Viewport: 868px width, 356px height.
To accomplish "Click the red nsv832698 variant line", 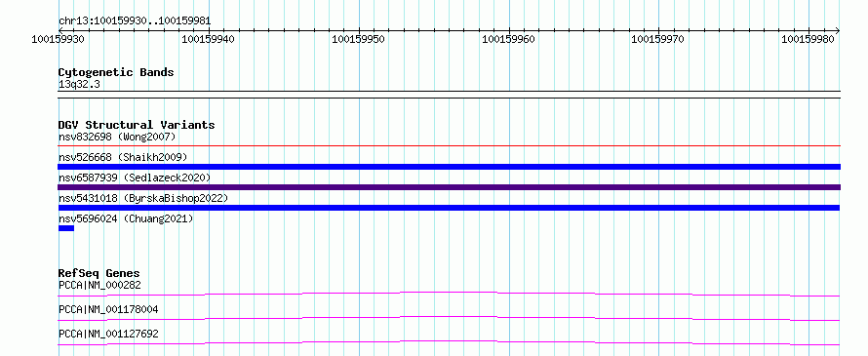I will coord(450,145).
